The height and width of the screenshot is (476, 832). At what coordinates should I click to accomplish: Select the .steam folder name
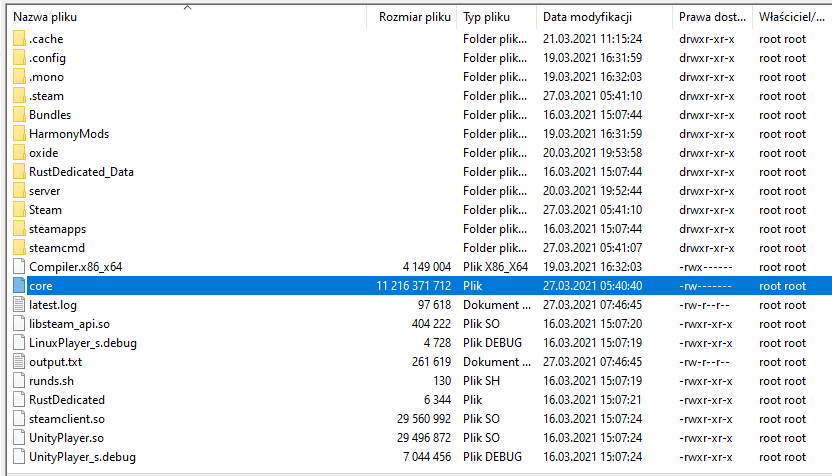click(46, 96)
